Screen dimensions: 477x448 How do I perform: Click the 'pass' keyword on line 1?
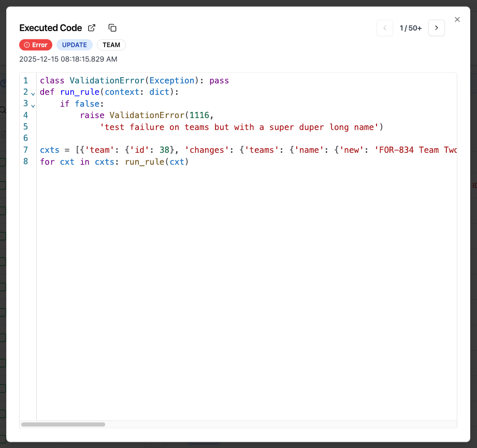219,81
